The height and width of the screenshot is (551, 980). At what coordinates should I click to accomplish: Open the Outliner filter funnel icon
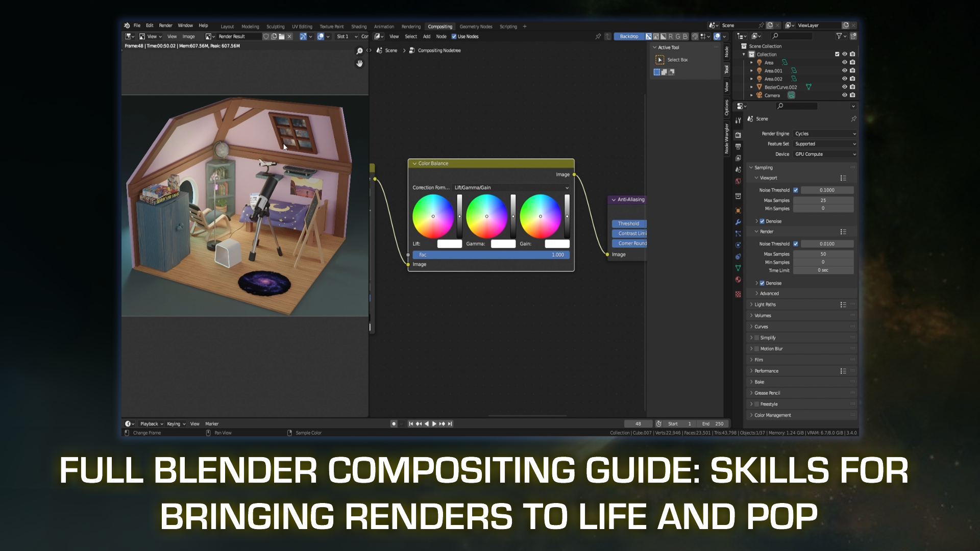coord(839,36)
